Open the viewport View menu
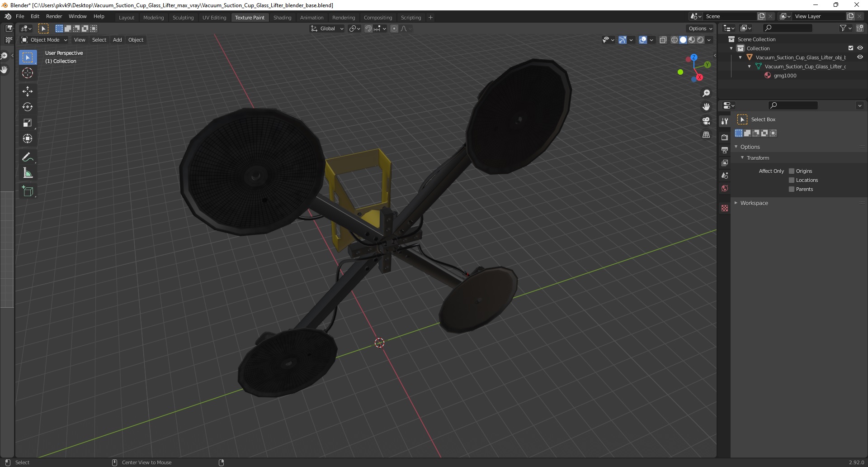The width and height of the screenshot is (868, 467). (80, 40)
